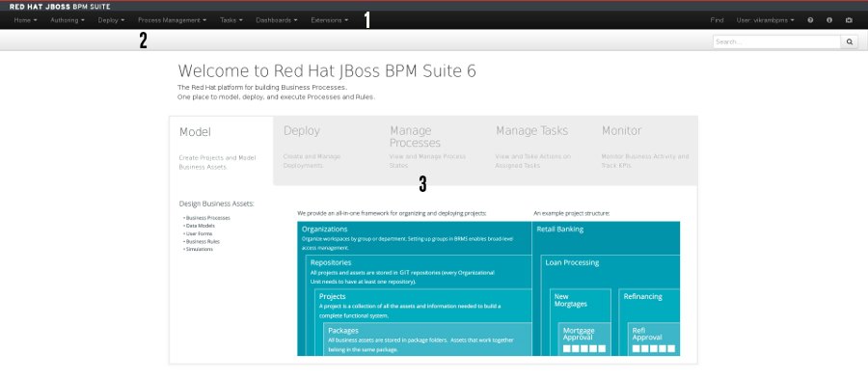Click the Mortgage Approval box
This screenshot has height=380, width=868.
(x=584, y=339)
